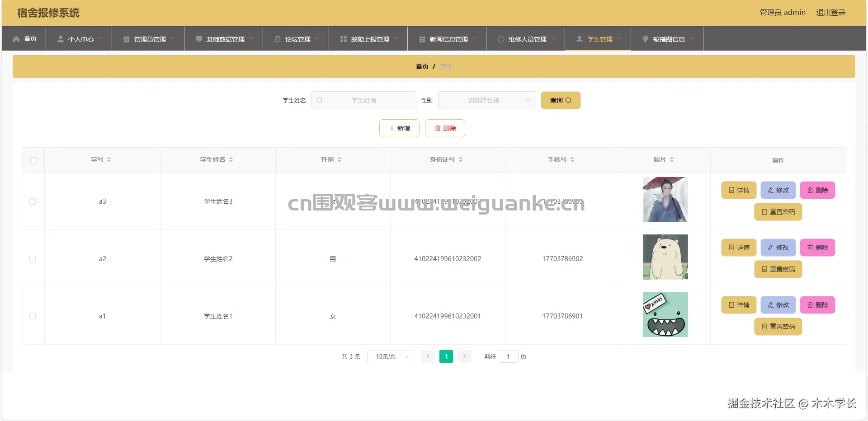Screen dimensions: 868x421
Task: Open the 10条/页 page size dropdown
Action: (389, 356)
